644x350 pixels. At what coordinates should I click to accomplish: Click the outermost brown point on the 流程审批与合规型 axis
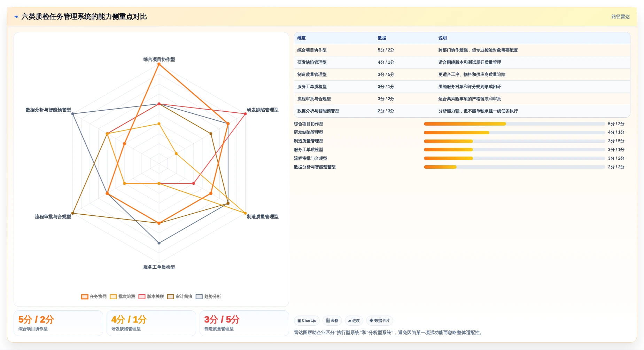(x=73, y=213)
